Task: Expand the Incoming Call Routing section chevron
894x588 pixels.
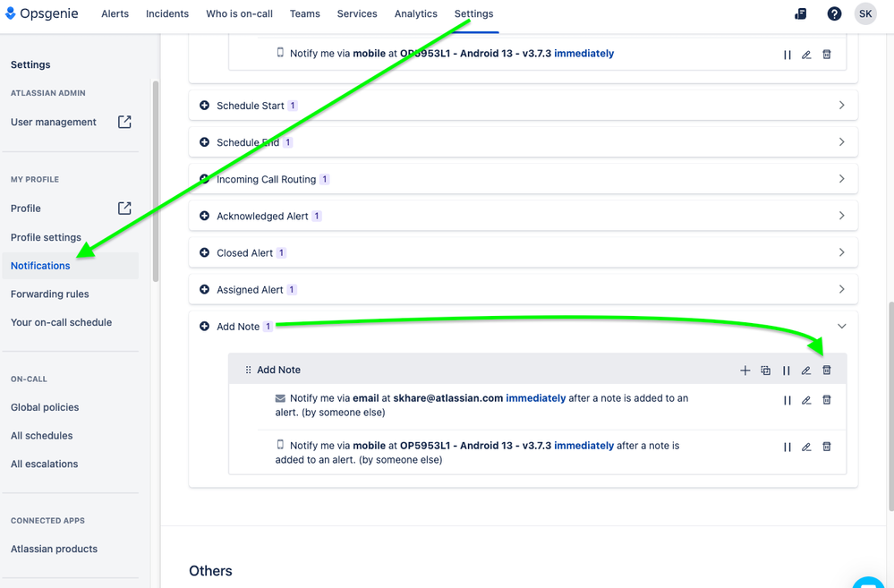Action: coord(841,178)
